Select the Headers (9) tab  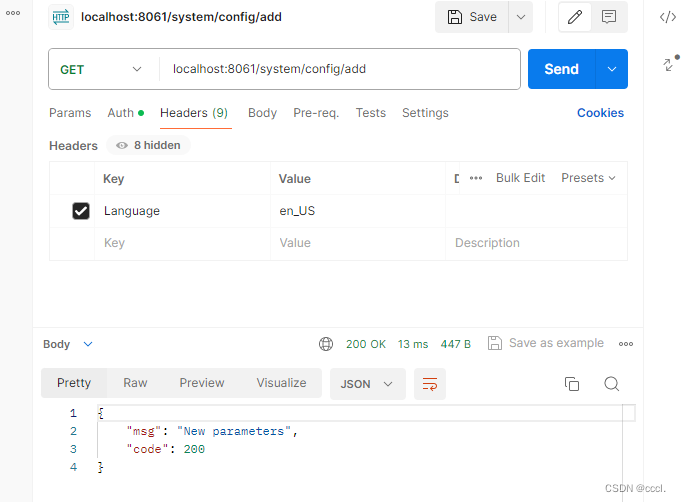tap(194, 113)
